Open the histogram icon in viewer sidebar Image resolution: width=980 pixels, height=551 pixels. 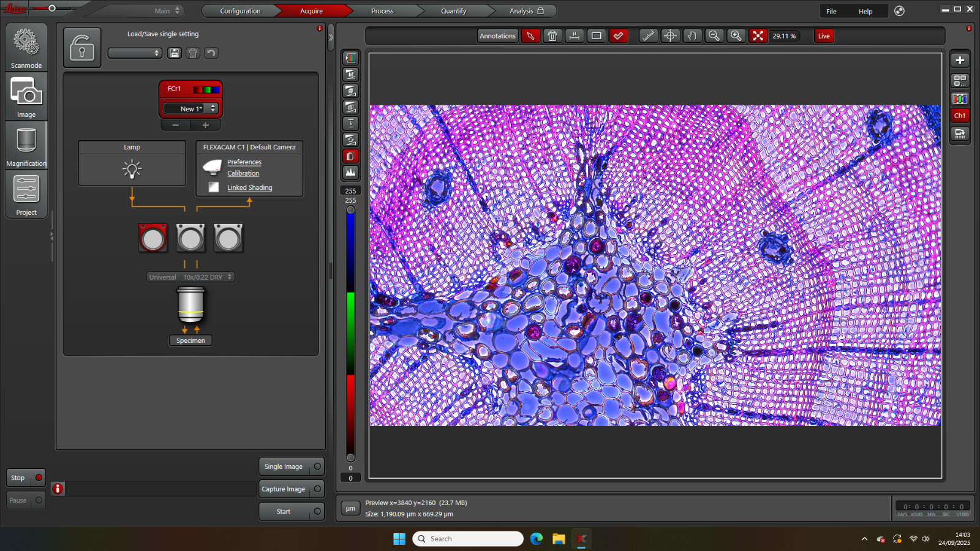coord(350,173)
